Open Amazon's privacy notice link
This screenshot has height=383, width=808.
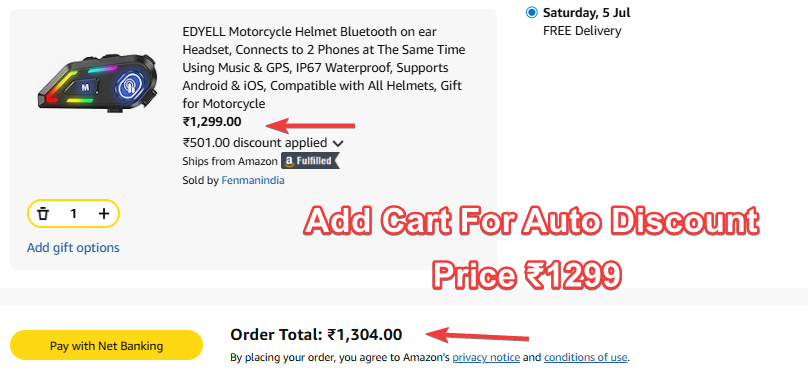486,357
